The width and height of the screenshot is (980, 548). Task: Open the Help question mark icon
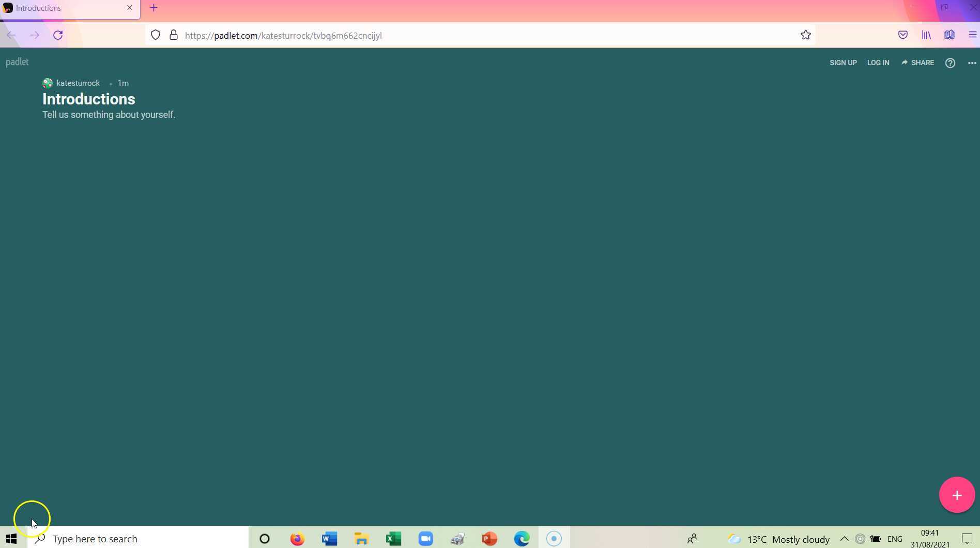point(951,63)
